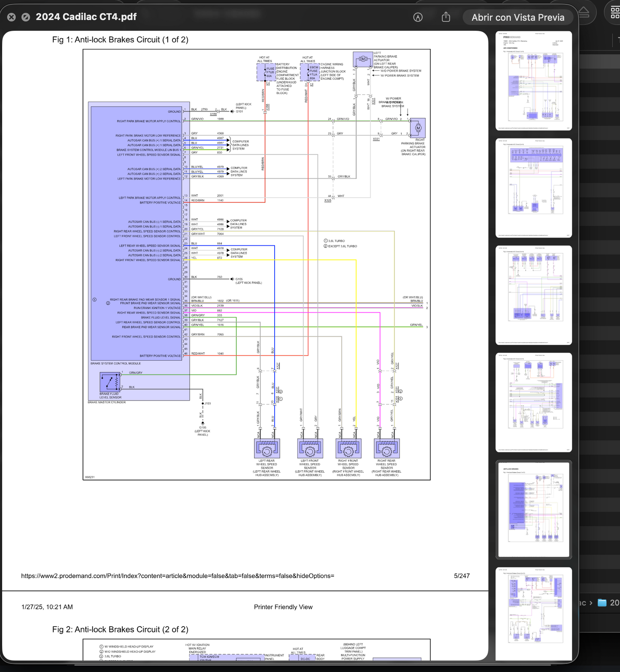
Task: Select the bottom-most thumbnail in sidebar
Action: coord(533,613)
